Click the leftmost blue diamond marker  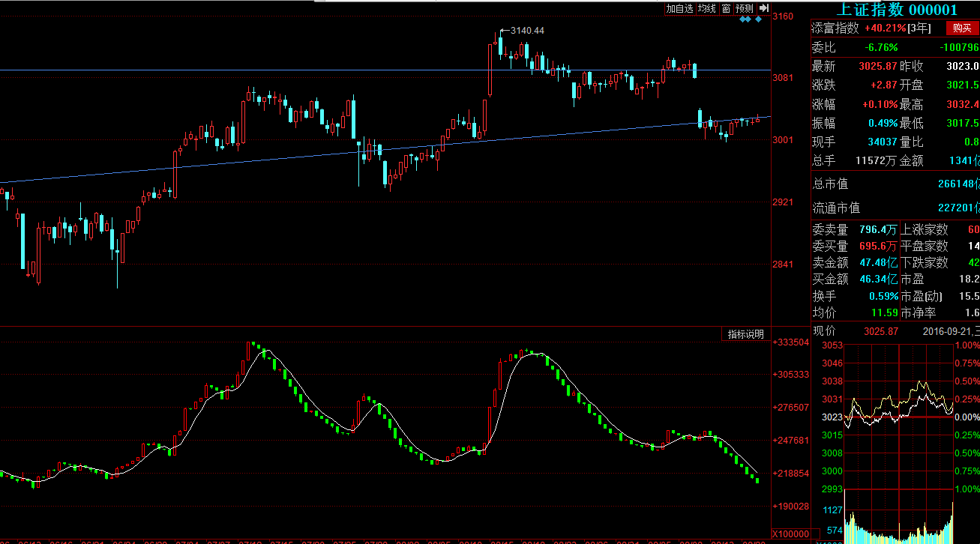[x=742, y=19]
